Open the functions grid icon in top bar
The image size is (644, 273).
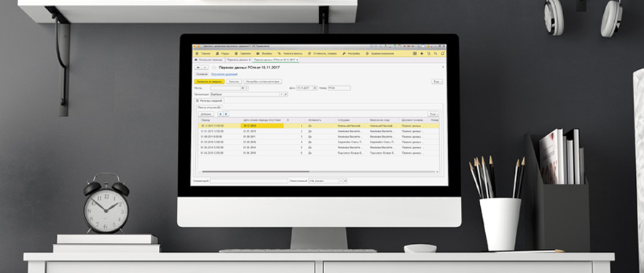[x=415, y=53]
